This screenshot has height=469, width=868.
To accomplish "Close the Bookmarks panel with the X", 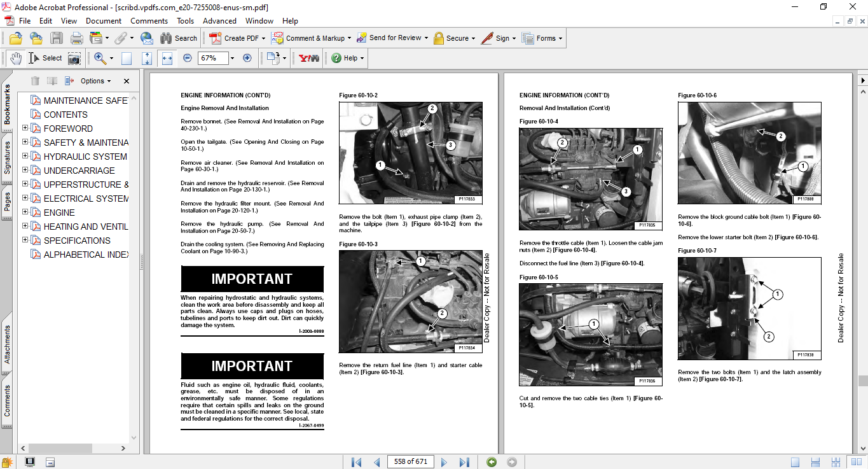I will [x=127, y=81].
